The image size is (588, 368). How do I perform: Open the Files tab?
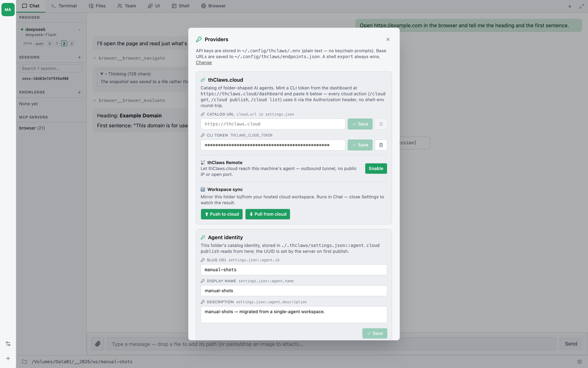pyautogui.click(x=97, y=6)
